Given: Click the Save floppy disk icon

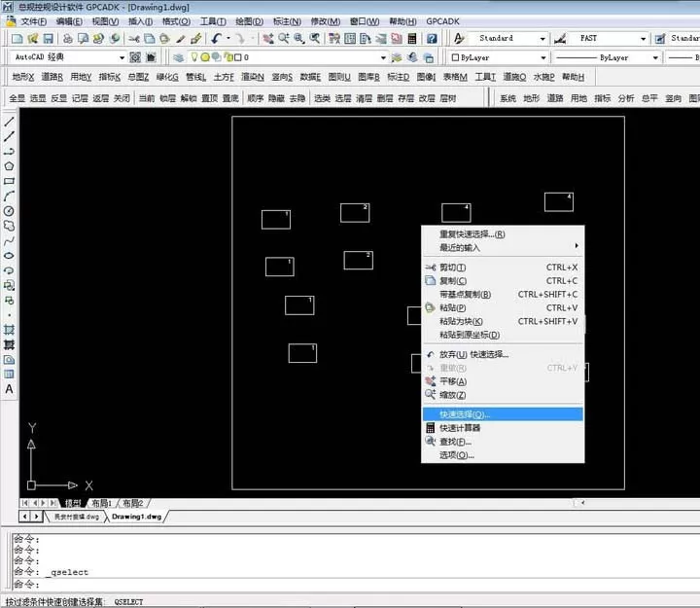Looking at the screenshot, I should [x=48, y=39].
